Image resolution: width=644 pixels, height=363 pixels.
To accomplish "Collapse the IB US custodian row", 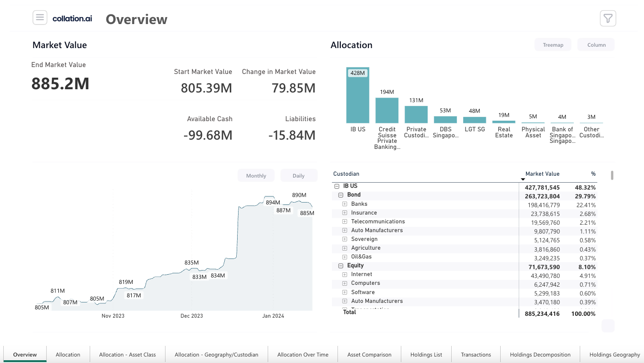I will click(x=336, y=186).
